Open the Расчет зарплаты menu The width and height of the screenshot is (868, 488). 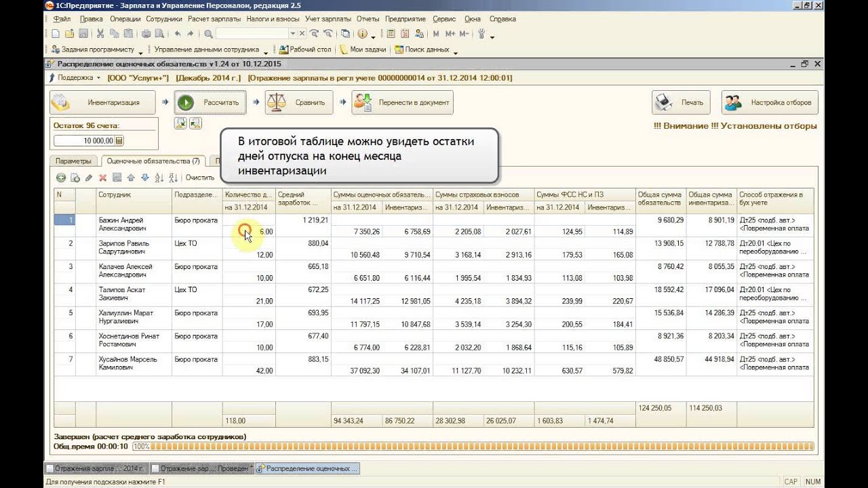click(x=214, y=19)
